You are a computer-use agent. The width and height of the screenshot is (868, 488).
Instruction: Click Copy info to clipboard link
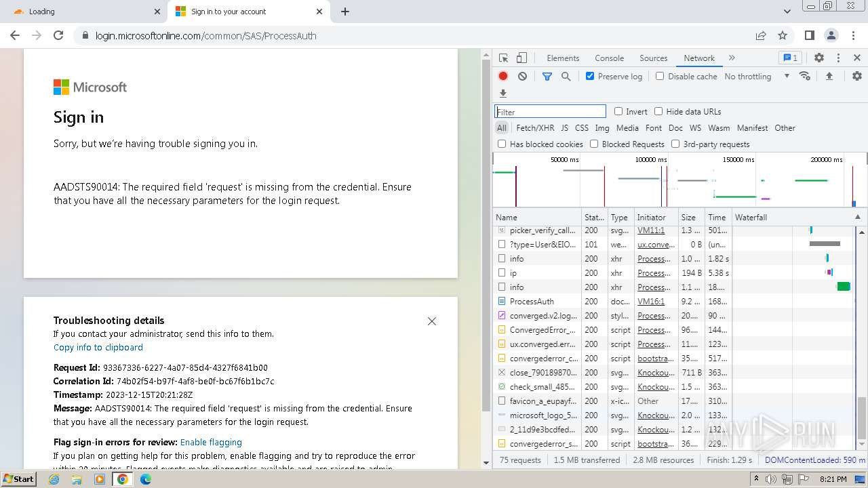click(x=98, y=347)
